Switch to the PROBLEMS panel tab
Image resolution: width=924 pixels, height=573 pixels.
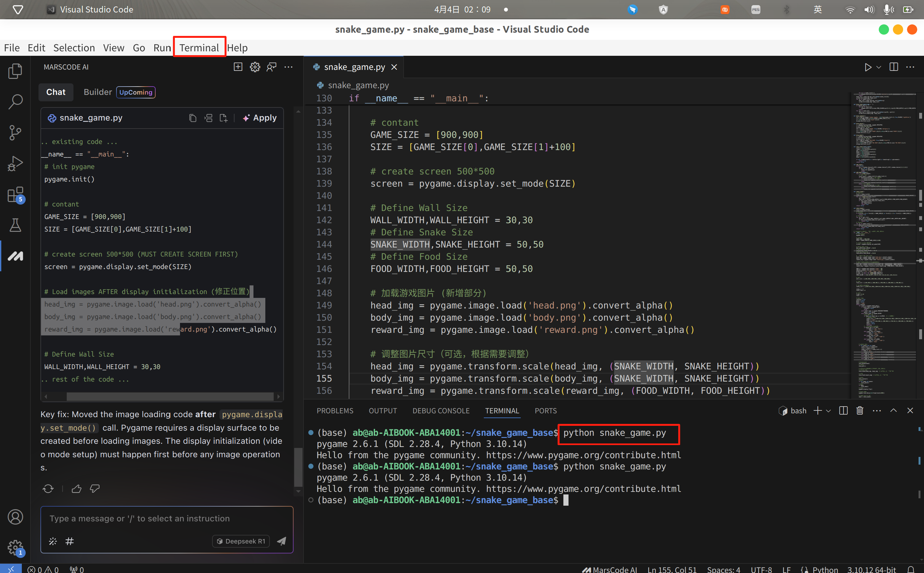[x=335, y=411]
